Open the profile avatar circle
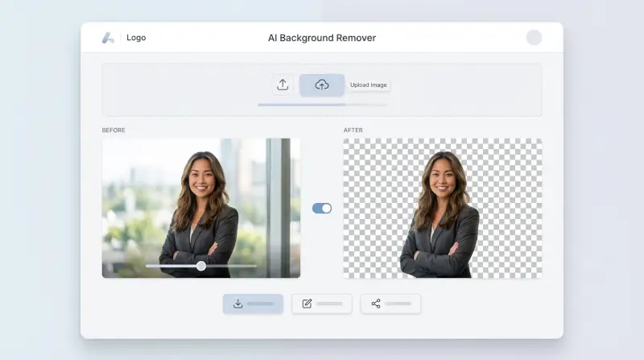The width and height of the screenshot is (644, 360). tap(534, 38)
